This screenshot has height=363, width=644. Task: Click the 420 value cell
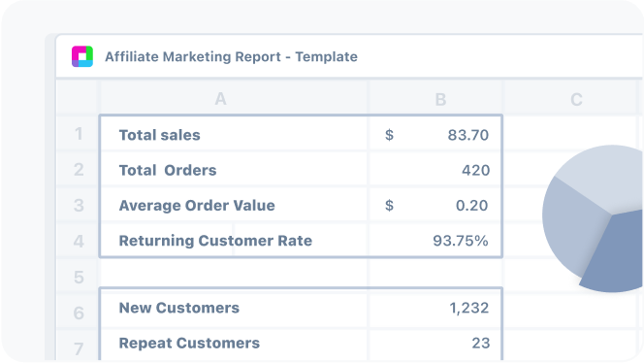click(x=435, y=170)
